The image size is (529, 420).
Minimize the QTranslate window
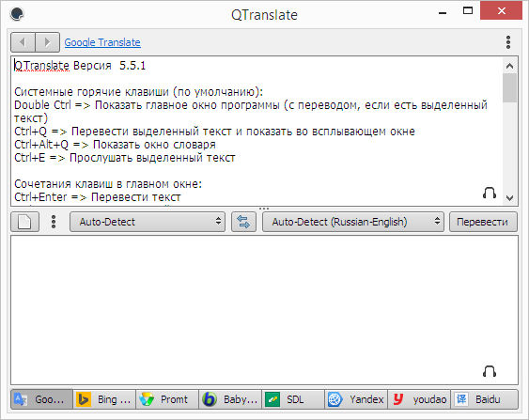(443, 12)
